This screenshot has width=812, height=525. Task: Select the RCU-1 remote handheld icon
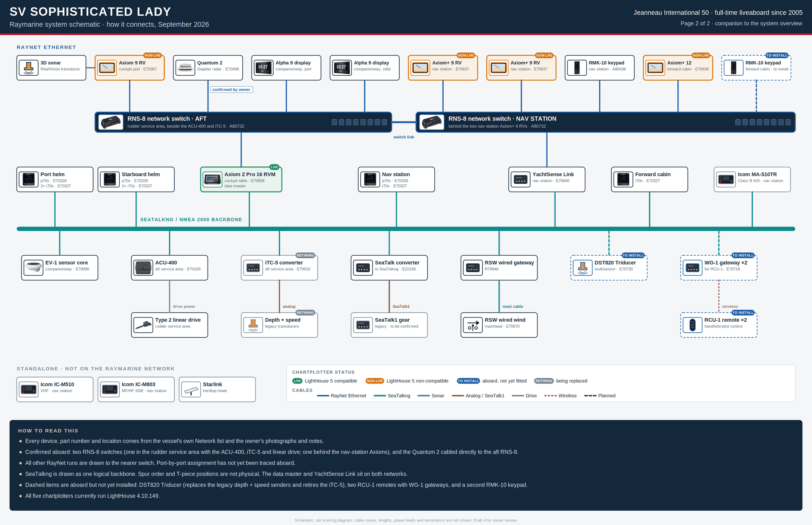coord(693,325)
